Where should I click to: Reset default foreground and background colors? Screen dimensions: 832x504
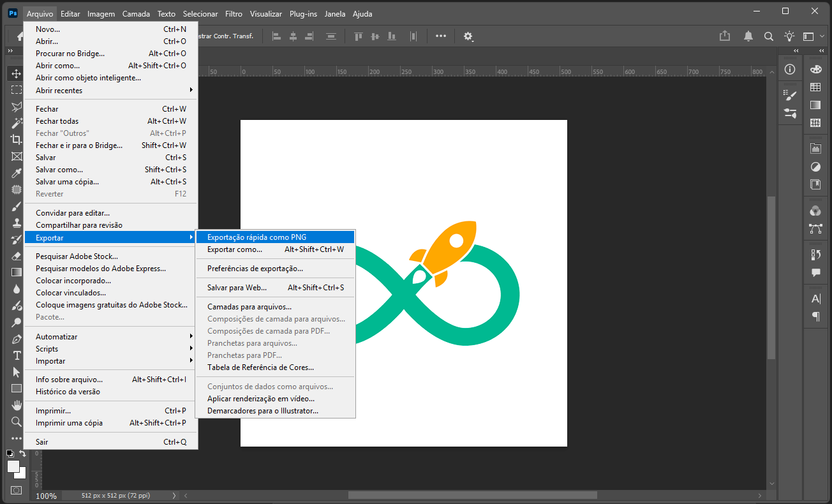[x=10, y=454]
